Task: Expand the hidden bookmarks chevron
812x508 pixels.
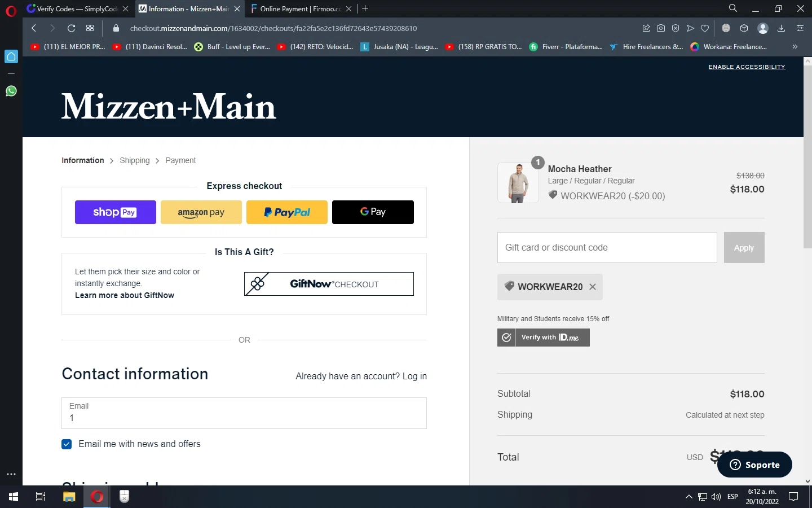Action: [795, 47]
